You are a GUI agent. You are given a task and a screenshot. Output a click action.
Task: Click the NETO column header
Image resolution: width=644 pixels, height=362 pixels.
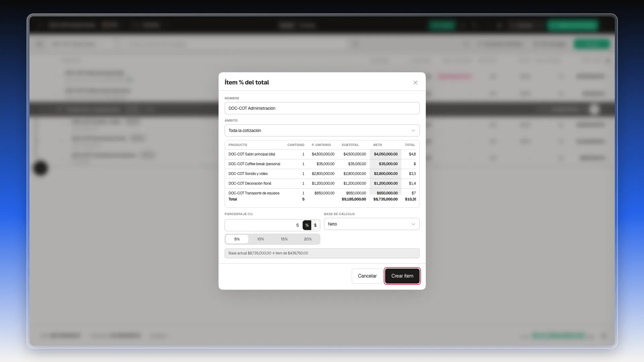pyautogui.click(x=378, y=145)
